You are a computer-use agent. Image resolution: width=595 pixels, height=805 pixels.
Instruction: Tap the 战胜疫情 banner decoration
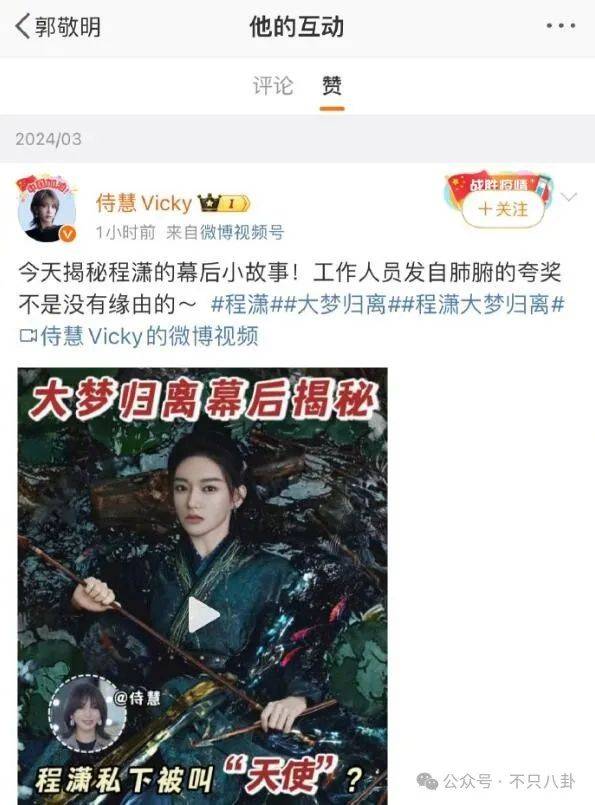coord(500,184)
